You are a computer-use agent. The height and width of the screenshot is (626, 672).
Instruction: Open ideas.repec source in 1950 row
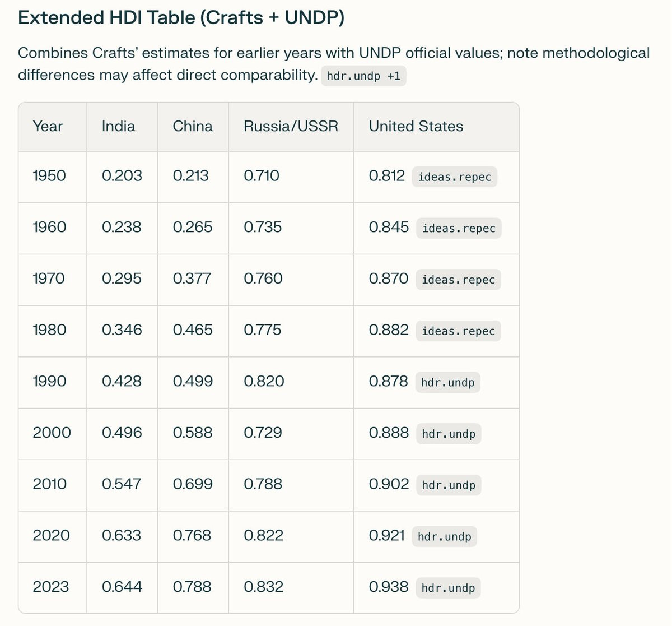[x=454, y=177]
